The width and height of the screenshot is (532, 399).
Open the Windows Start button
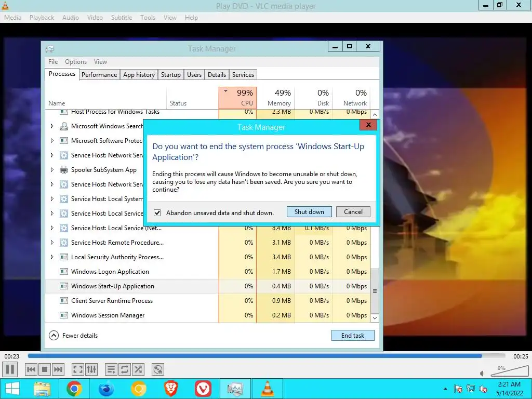[12, 389]
